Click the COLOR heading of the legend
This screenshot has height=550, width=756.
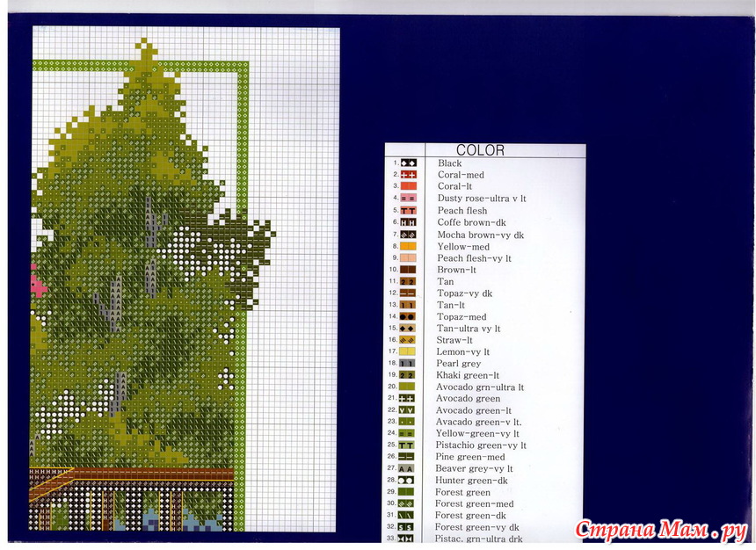point(480,150)
